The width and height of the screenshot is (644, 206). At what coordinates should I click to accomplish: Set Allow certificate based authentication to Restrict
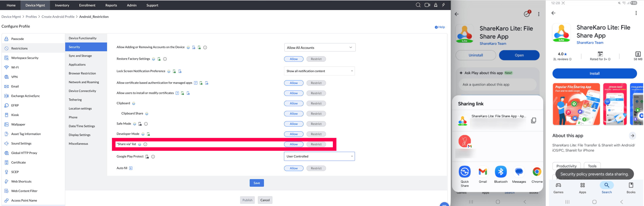point(316,83)
